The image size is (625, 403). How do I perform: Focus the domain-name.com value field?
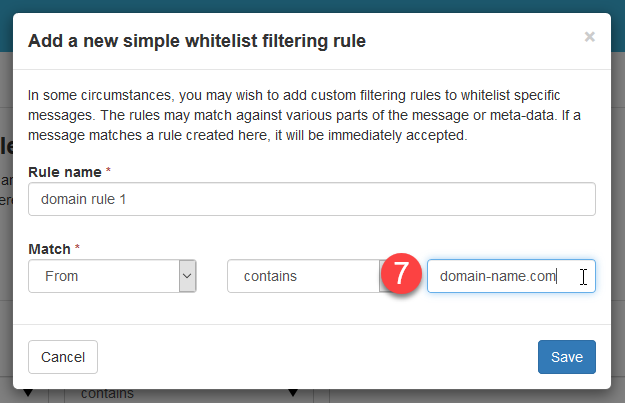click(x=500, y=277)
